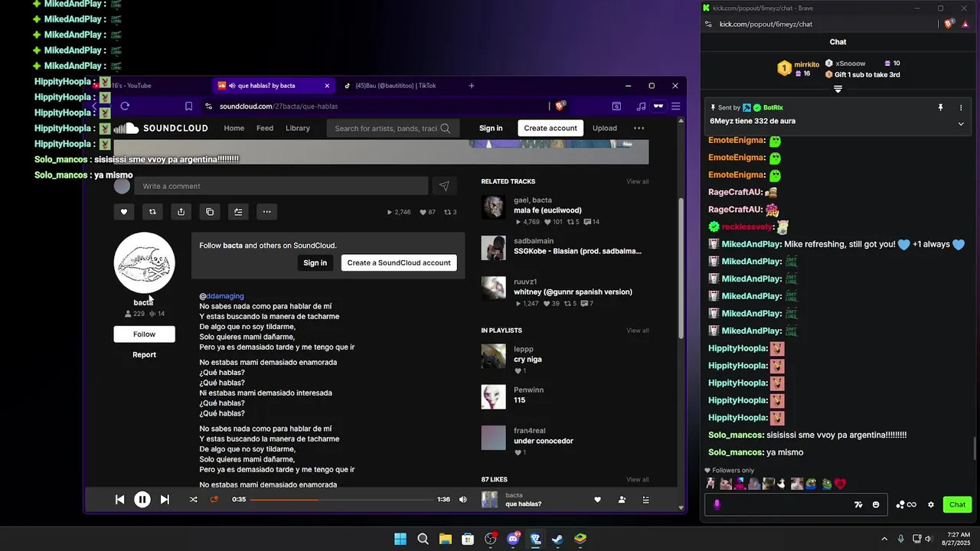Switch to the TikTok browser tab
The height and width of the screenshot is (551, 980).
coord(396,86)
